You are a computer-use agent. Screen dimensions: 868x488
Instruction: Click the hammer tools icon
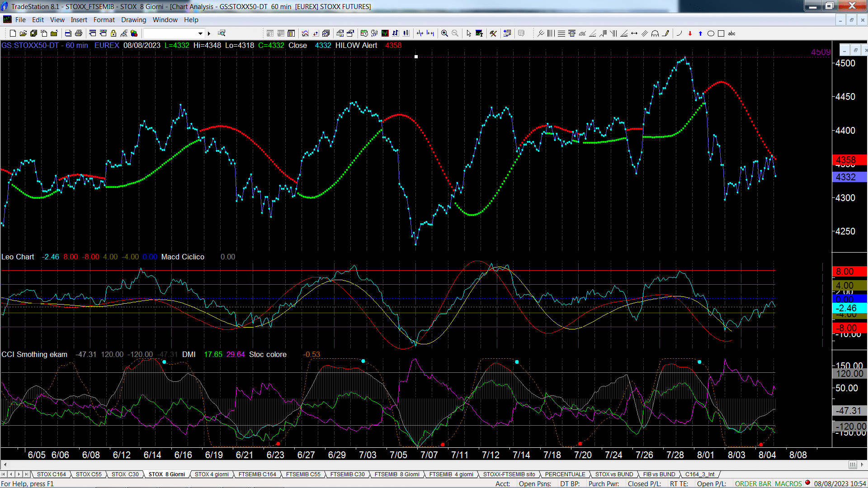493,33
